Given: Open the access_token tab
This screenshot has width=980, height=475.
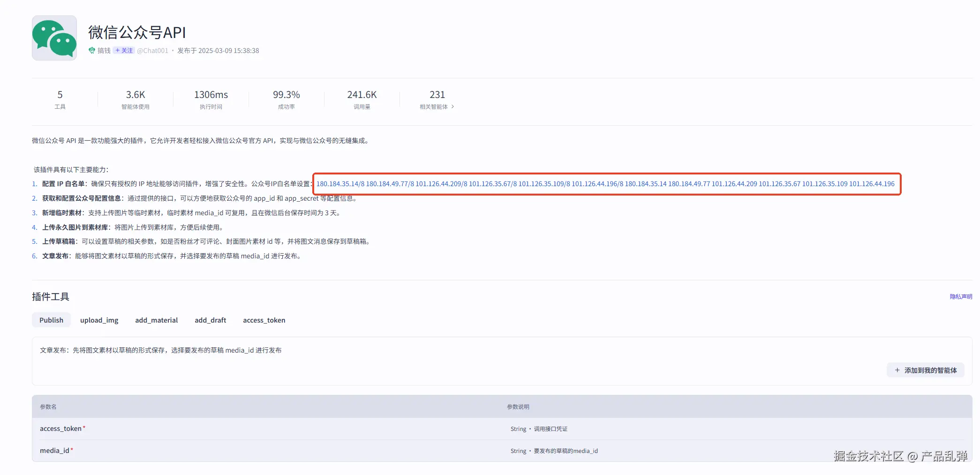Looking at the screenshot, I should click(264, 320).
